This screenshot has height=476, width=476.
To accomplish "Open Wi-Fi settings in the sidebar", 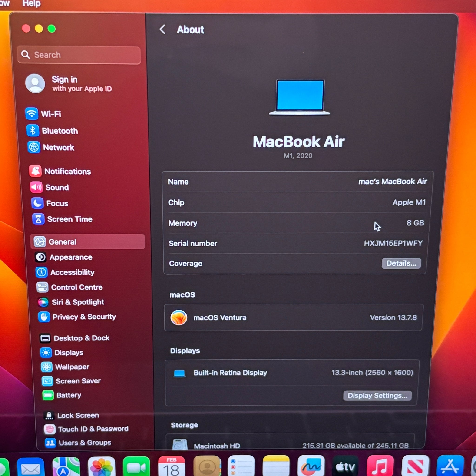I will pos(50,114).
